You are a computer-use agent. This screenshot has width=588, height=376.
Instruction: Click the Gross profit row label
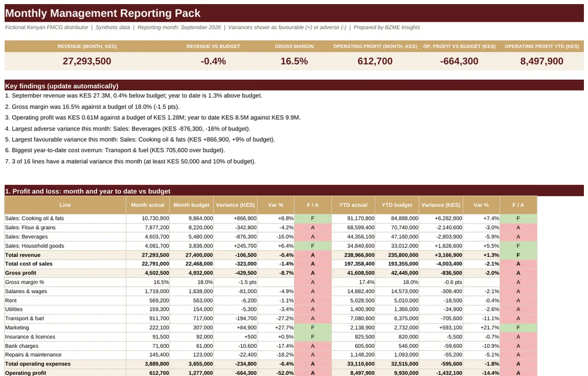(21, 273)
